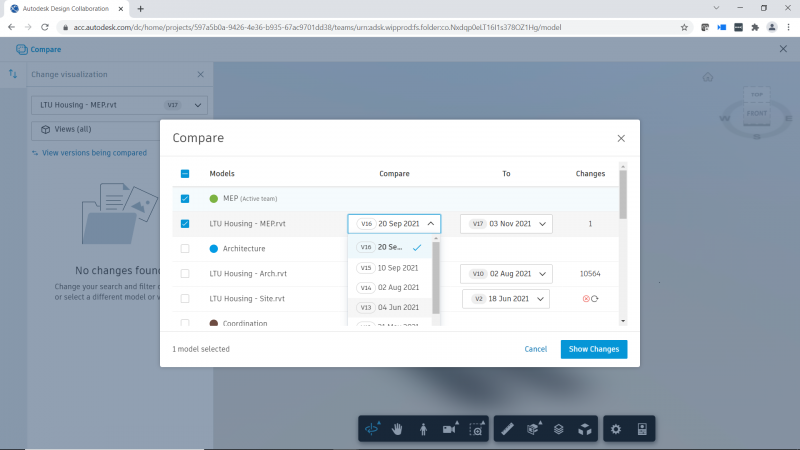
Task: Open the Camera interactions tool
Action: tap(450, 429)
